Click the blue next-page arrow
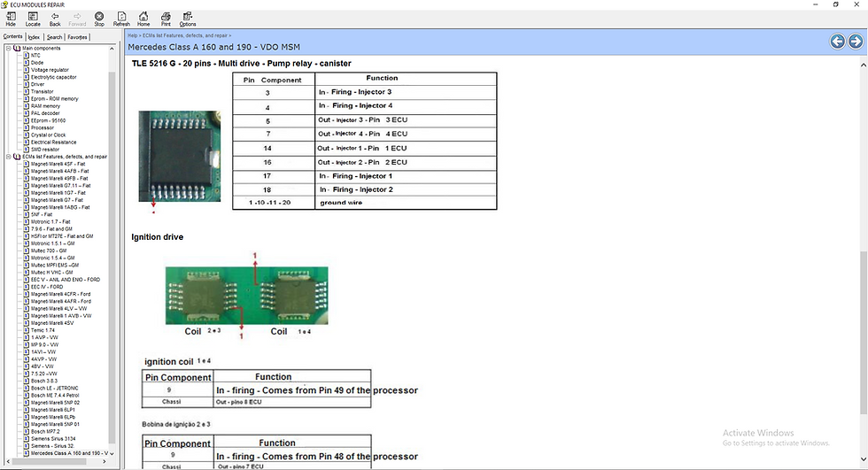The image size is (868, 470). pos(856,42)
